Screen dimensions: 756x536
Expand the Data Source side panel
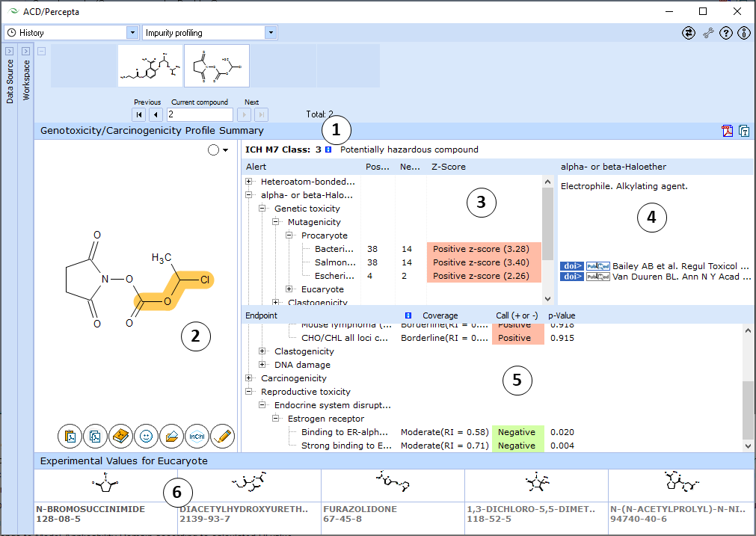10,51
